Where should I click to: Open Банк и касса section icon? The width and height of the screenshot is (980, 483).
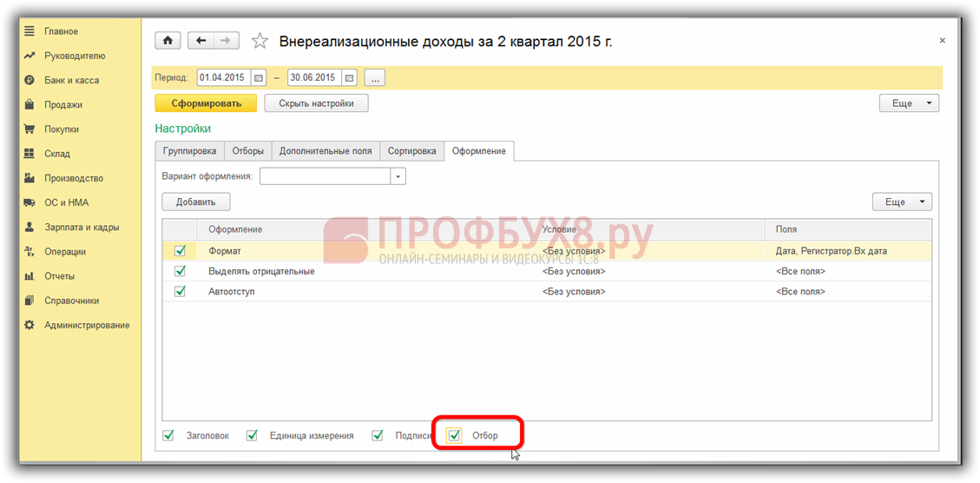click(29, 80)
